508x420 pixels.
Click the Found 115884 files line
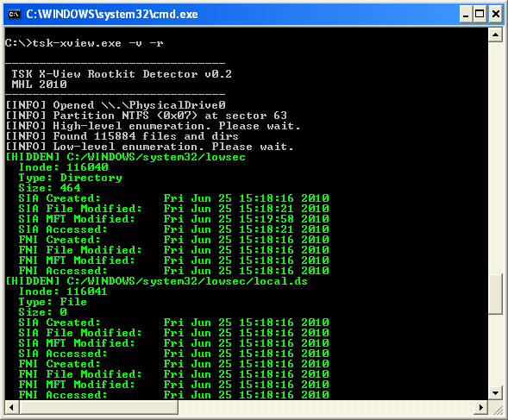122,136
